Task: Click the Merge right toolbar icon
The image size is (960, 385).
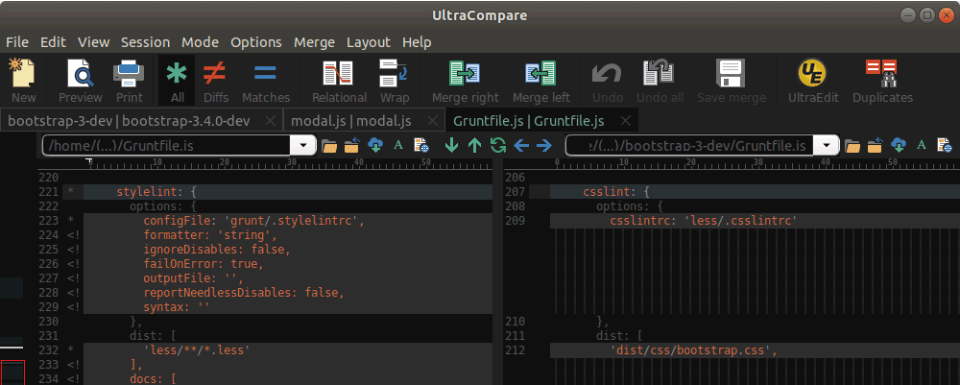Action: point(465,80)
